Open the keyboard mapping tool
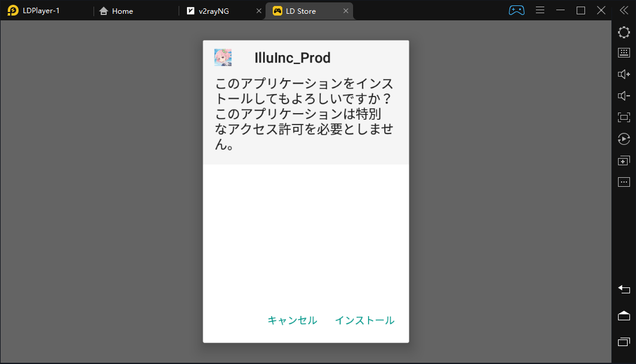This screenshot has height=364, width=636. click(x=623, y=53)
